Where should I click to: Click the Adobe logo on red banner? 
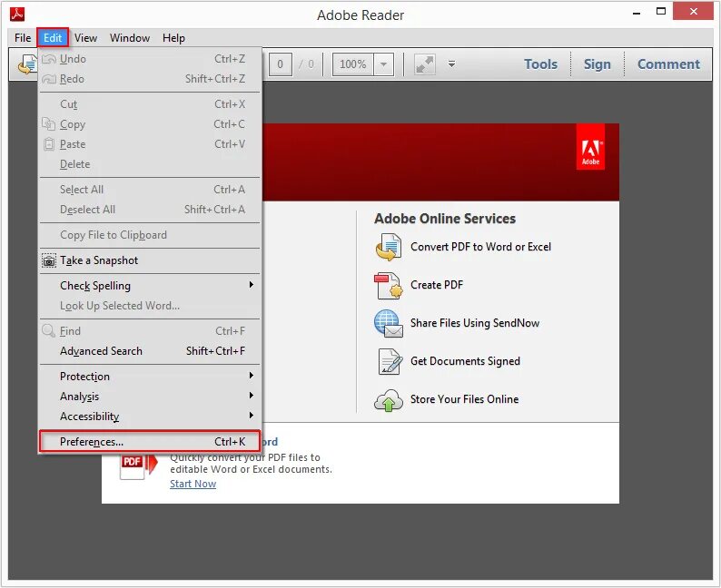[590, 148]
